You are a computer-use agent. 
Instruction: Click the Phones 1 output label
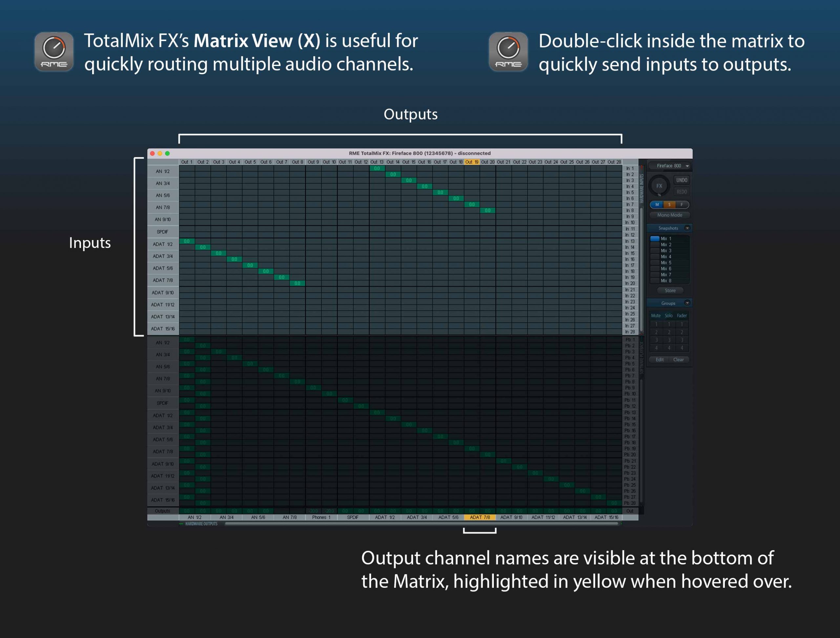pyautogui.click(x=321, y=517)
